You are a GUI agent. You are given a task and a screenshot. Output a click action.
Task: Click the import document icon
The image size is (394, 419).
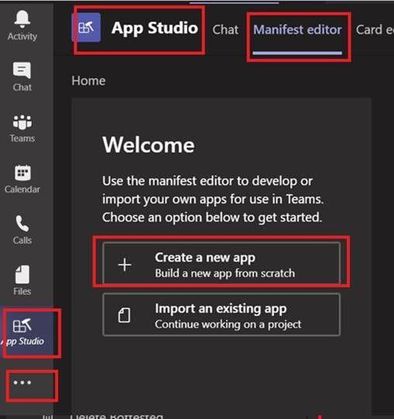pos(124,315)
